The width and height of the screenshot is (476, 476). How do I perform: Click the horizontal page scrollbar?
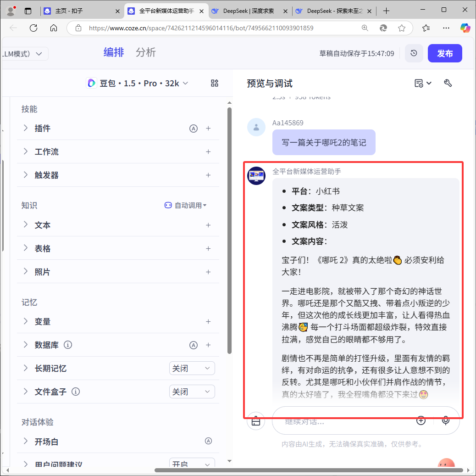309,470
